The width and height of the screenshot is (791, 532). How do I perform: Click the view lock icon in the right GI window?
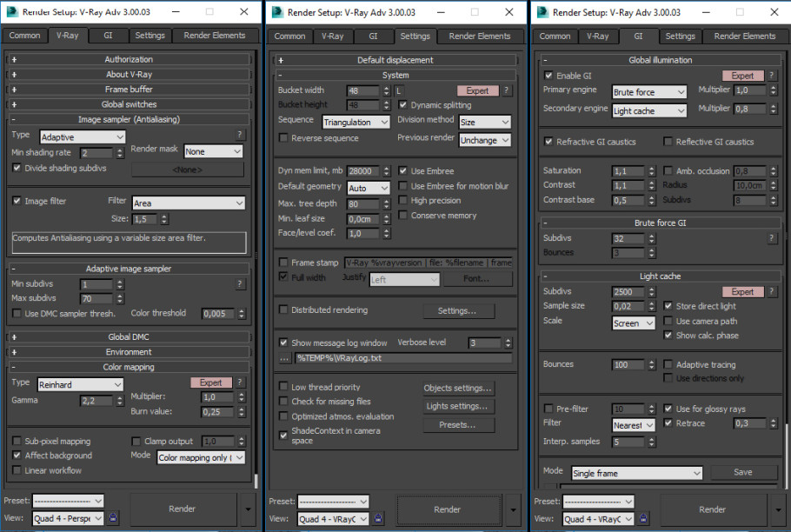(x=643, y=518)
